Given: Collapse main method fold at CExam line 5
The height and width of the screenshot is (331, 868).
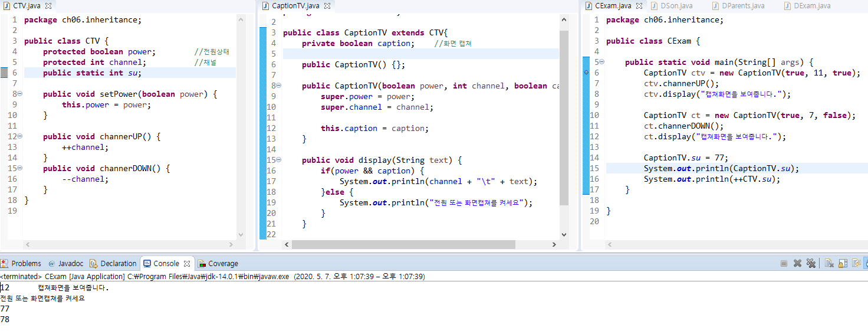Looking at the screenshot, I should click(x=601, y=62).
